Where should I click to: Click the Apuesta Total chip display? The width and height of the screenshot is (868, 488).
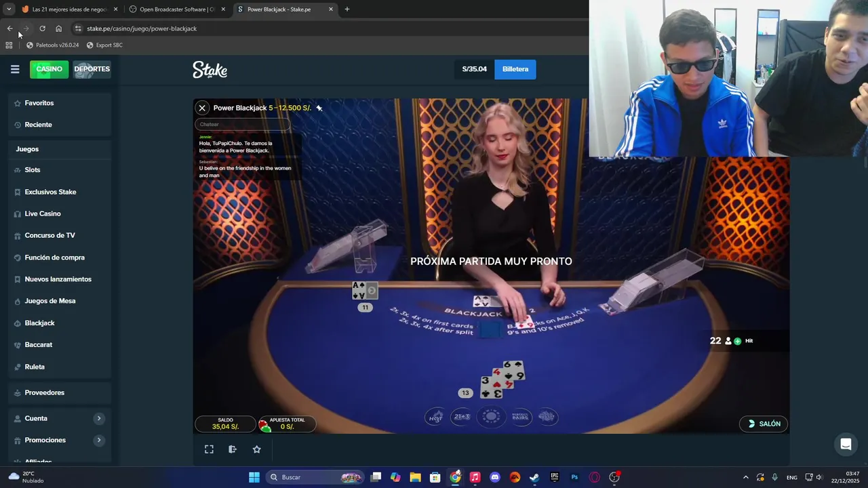pyautogui.click(x=286, y=424)
